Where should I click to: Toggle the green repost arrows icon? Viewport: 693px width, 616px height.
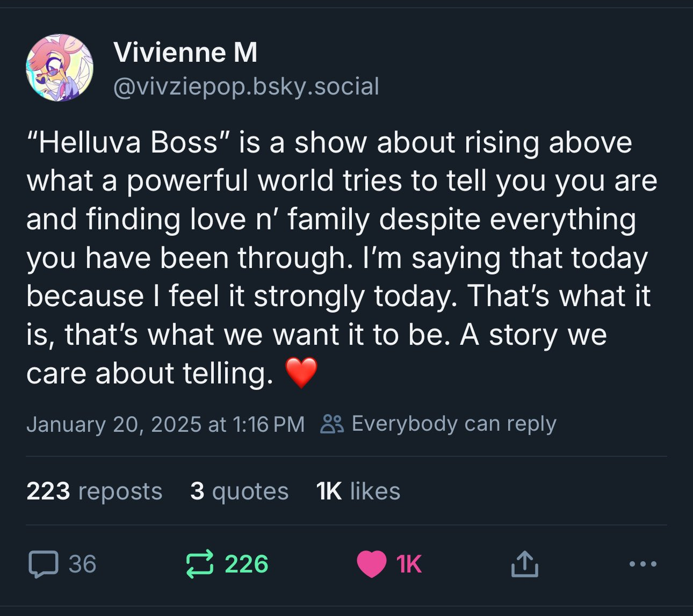(x=200, y=564)
